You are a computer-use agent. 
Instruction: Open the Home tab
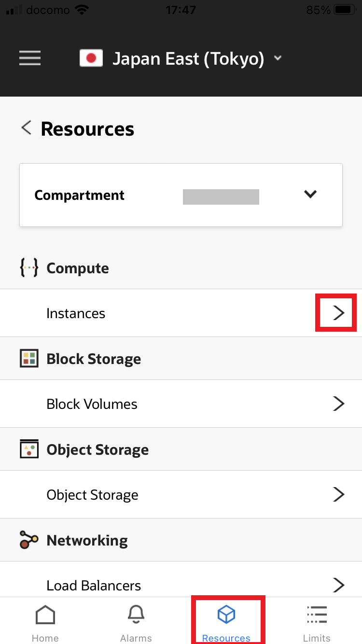[45, 624]
